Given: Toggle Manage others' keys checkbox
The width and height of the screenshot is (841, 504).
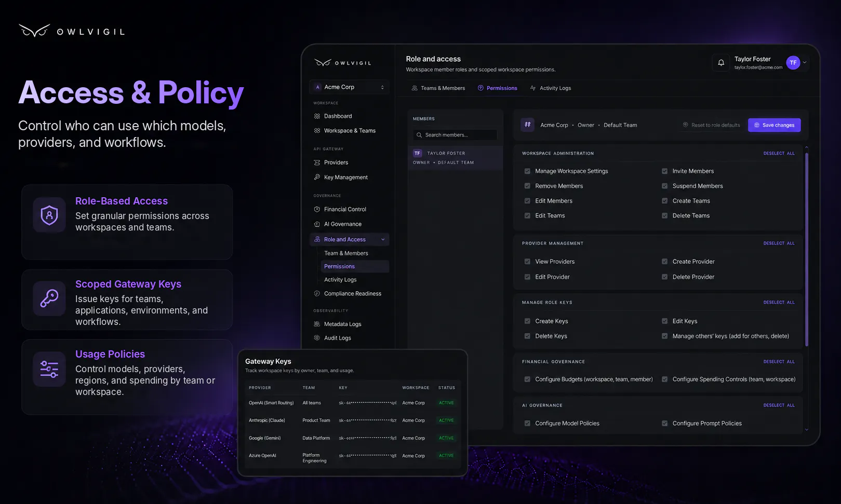Looking at the screenshot, I should (x=664, y=336).
